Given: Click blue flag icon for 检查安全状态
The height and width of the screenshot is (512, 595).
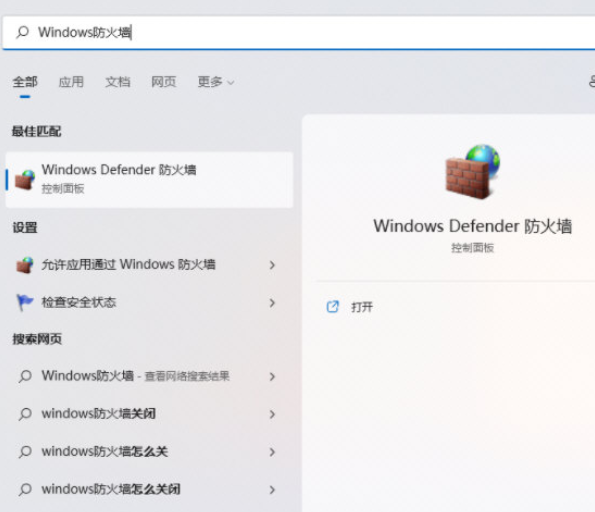Looking at the screenshot, I should pos(25,302).
